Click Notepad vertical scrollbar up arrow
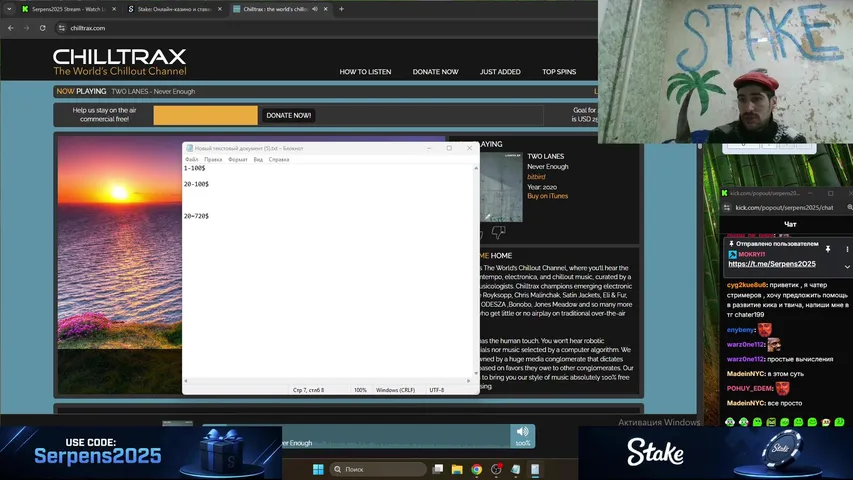Screen dimensions: 853x480 coord(476,168)
